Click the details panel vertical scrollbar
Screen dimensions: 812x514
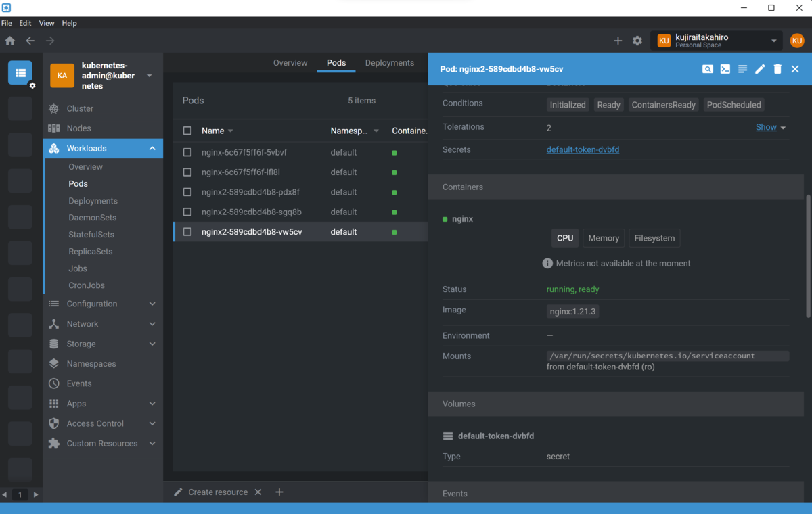click(808, 257)
